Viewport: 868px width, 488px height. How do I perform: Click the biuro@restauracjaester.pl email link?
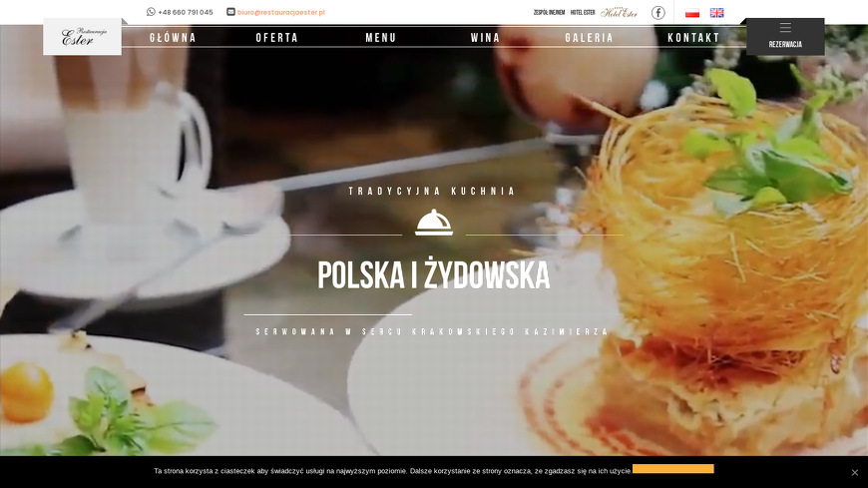pyautogui.click(x=281, y=12)
